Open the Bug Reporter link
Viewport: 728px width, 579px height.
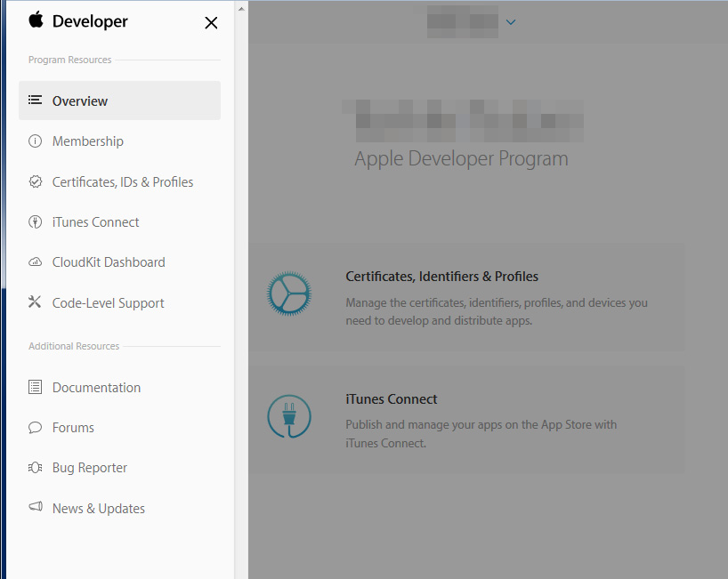[x=90, y=468]
